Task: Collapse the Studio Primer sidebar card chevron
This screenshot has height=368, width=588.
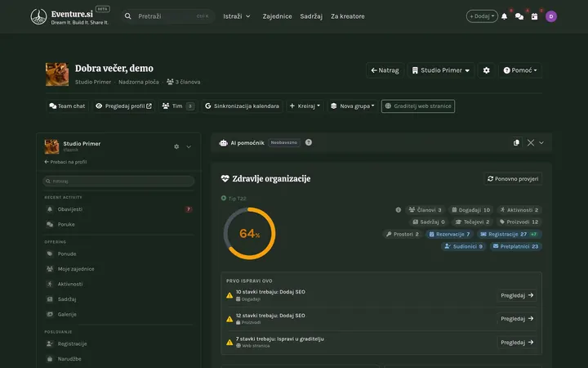Action: (189, 147)
